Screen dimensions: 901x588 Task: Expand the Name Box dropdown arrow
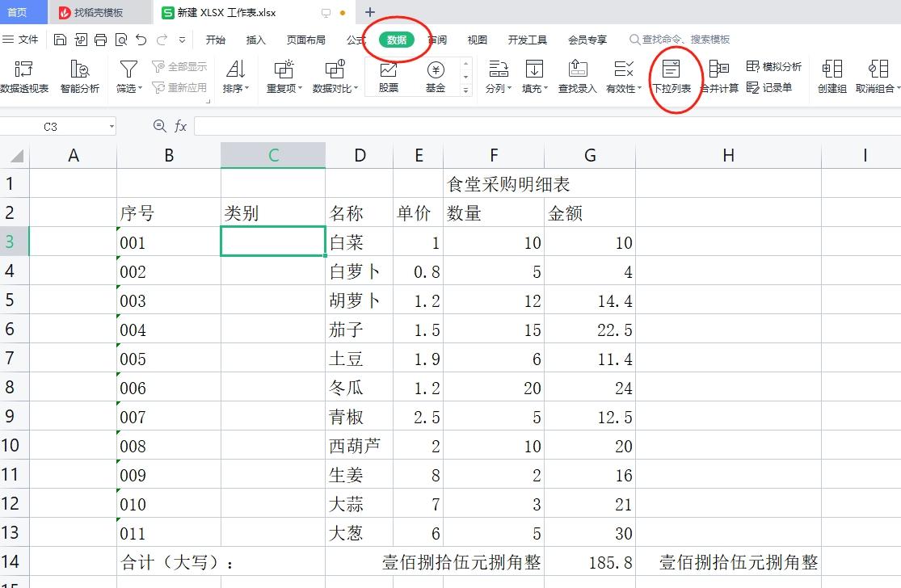(x=112, y=126)
